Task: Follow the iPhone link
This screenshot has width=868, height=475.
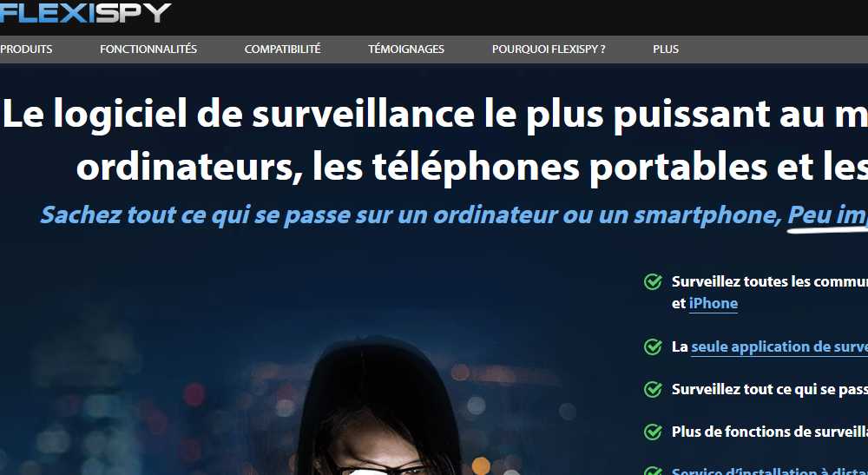Action: point(713,303)
